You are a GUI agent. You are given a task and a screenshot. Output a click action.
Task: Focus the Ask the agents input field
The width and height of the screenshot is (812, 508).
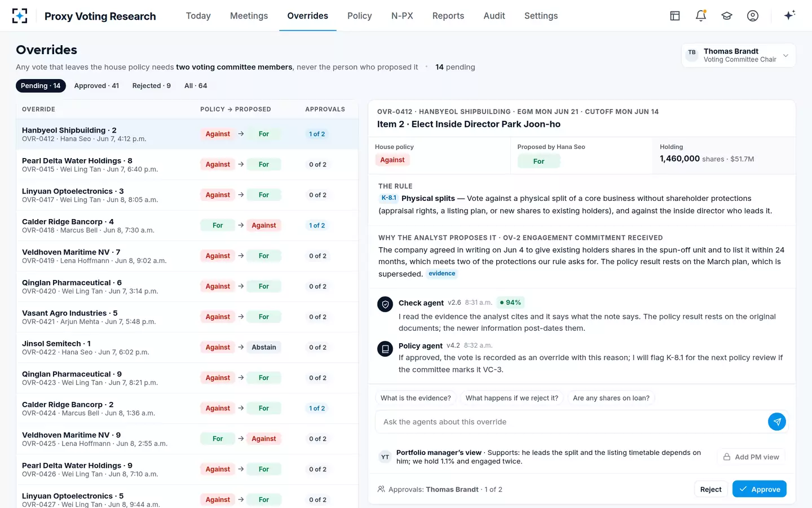coord(572,422)
